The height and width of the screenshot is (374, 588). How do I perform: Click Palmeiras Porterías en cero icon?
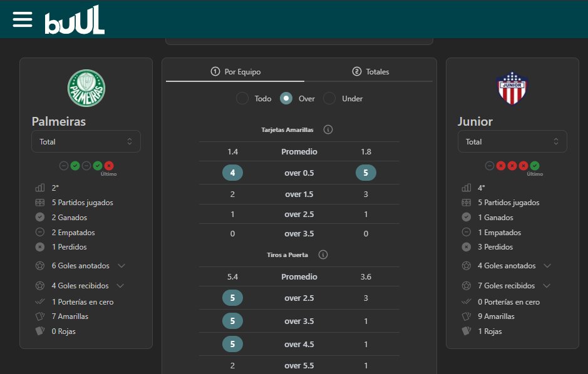point(39,301)
